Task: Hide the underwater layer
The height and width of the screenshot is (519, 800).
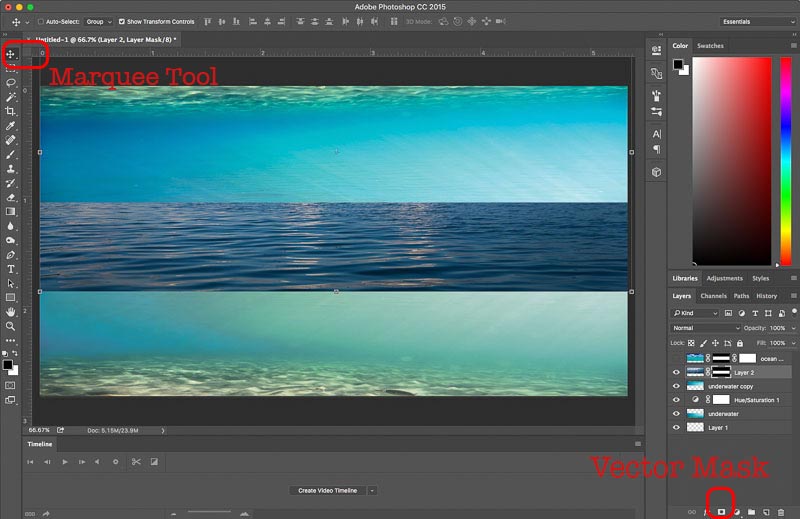Action: pos(677,414)
